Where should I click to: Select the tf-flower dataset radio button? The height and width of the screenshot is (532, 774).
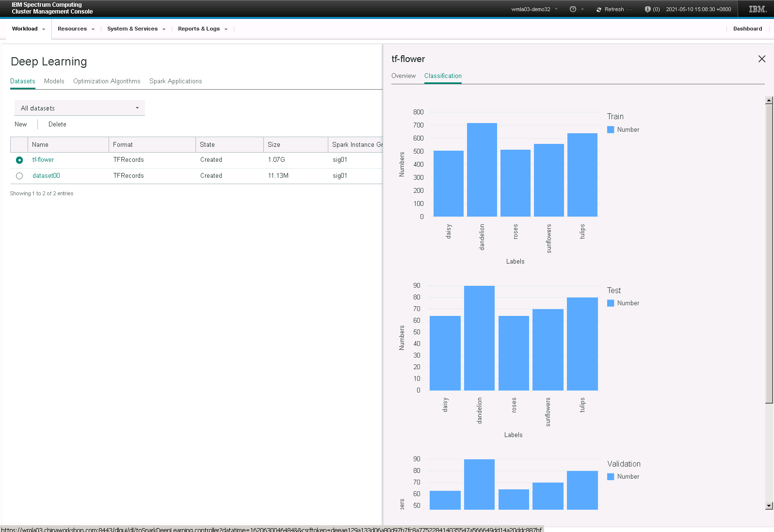(19, 160)
